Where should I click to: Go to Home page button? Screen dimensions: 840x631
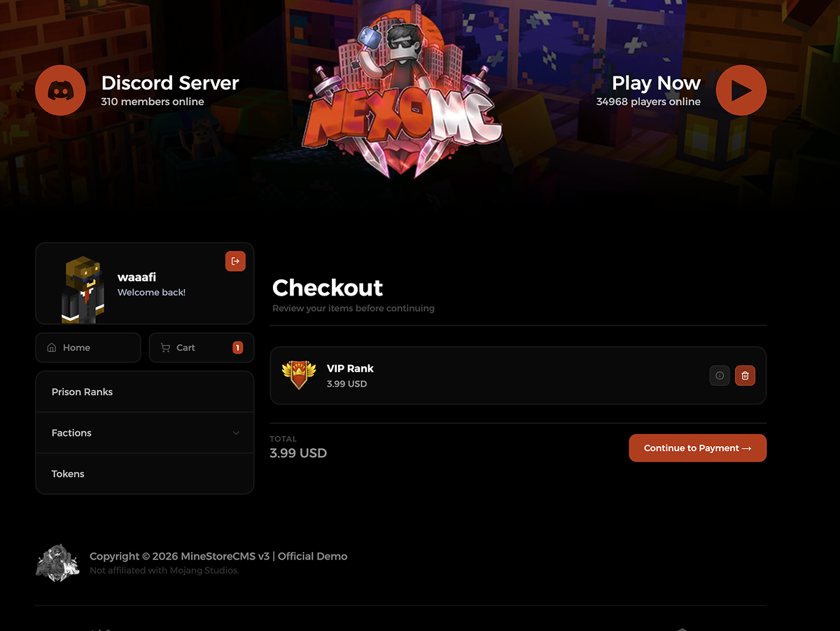[88, 347]
